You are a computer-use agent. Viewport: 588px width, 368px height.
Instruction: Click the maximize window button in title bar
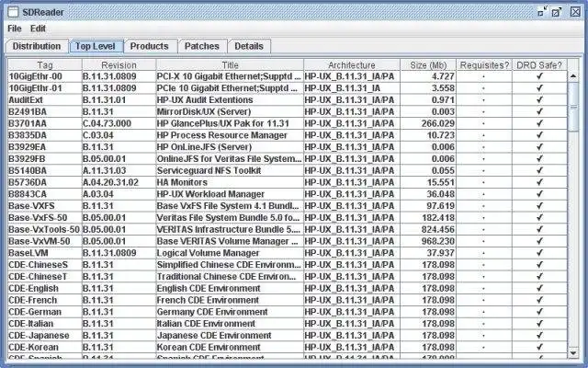[x=557, y=12]
